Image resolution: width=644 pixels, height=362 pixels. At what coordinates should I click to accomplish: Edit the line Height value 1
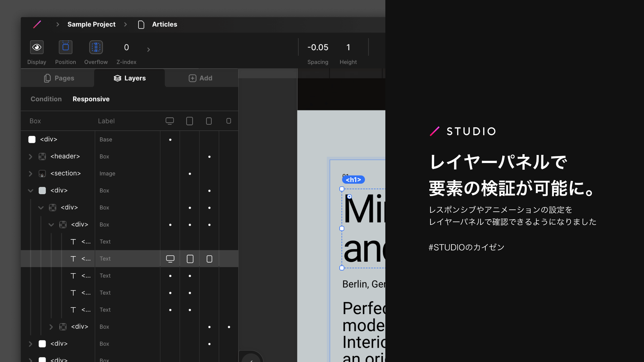click(x=348, y=47)
